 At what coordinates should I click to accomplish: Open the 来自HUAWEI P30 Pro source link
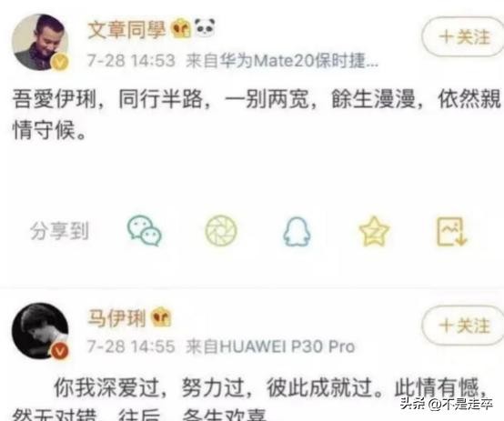click(270, 346)
